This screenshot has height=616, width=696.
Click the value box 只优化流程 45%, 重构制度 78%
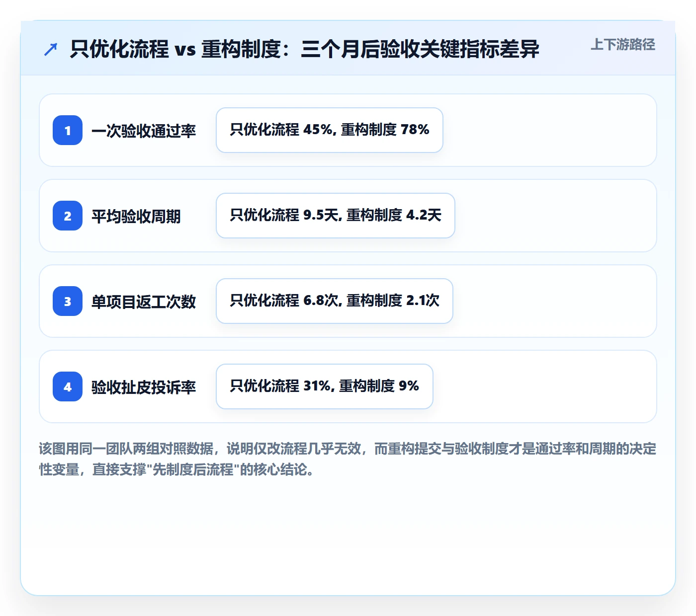(330, 130)
